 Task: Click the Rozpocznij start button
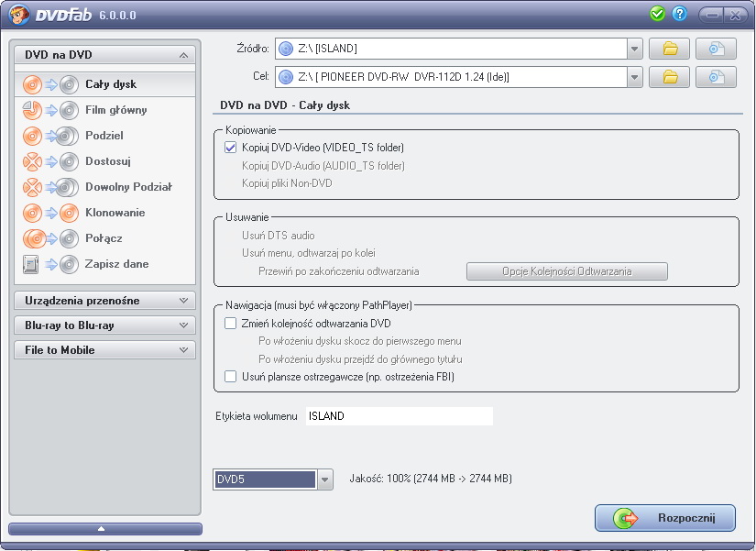tap(665, 518)
